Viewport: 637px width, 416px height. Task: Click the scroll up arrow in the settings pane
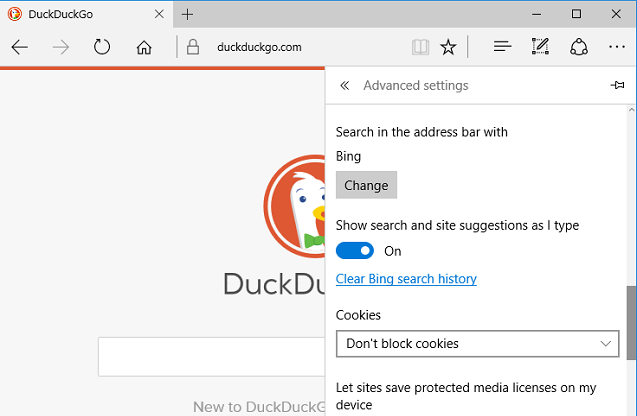click(x=631, y=110)
